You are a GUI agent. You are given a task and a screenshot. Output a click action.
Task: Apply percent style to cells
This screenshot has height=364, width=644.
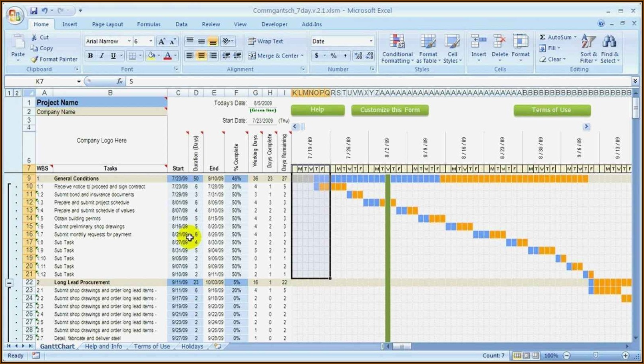[334, 56]
